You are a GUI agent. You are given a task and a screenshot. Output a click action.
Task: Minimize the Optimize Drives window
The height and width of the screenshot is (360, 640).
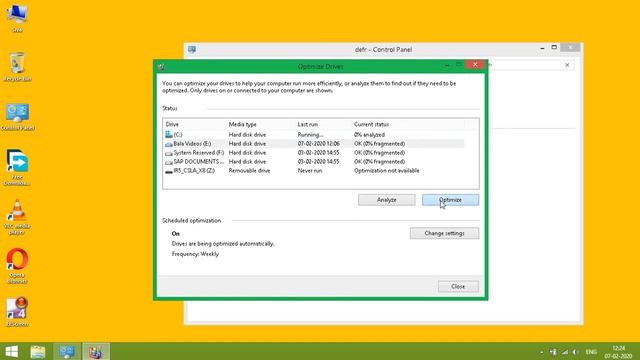click(x=447, y=65)
